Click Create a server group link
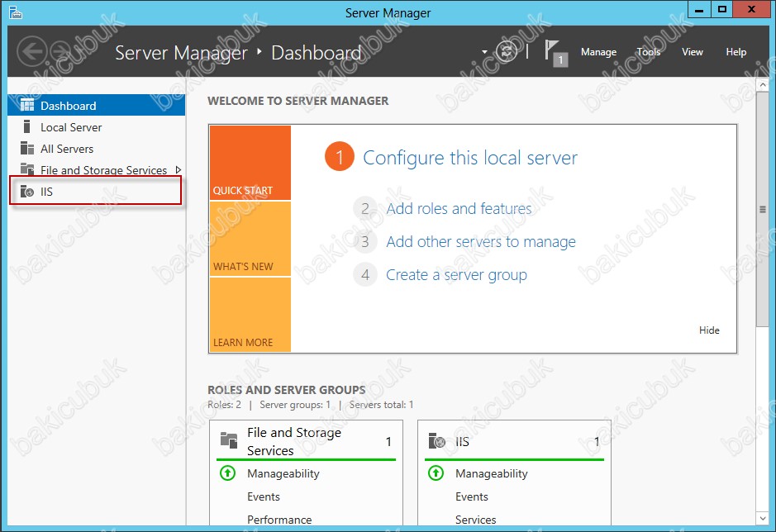Image resolution: width=776 pixels, height=532 pixels. tap(456, 275)
